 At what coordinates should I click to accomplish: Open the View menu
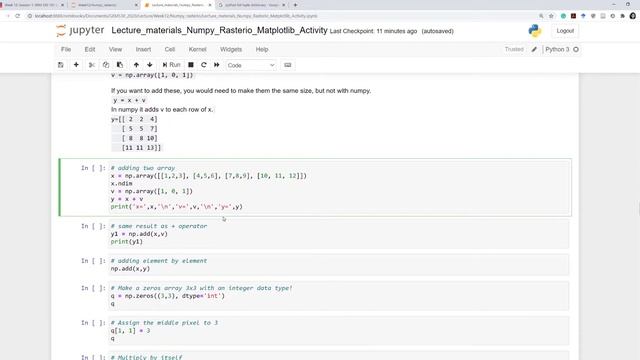116,49
